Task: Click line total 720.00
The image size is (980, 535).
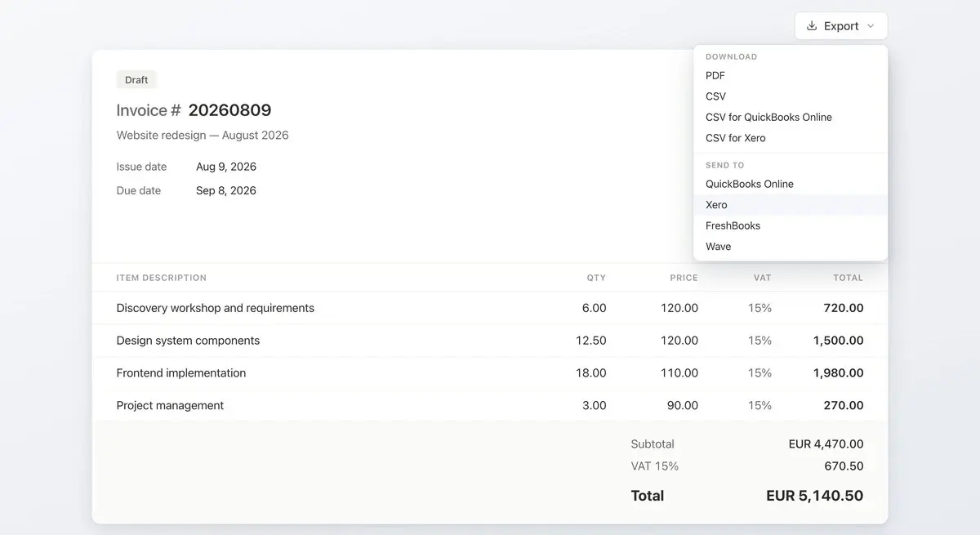Action: click(844, 308)
